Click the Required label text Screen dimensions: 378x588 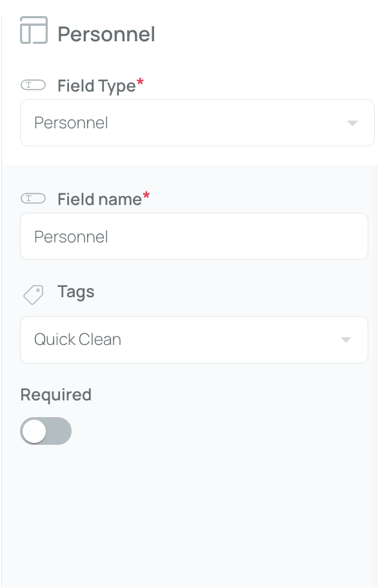(56, 395)
